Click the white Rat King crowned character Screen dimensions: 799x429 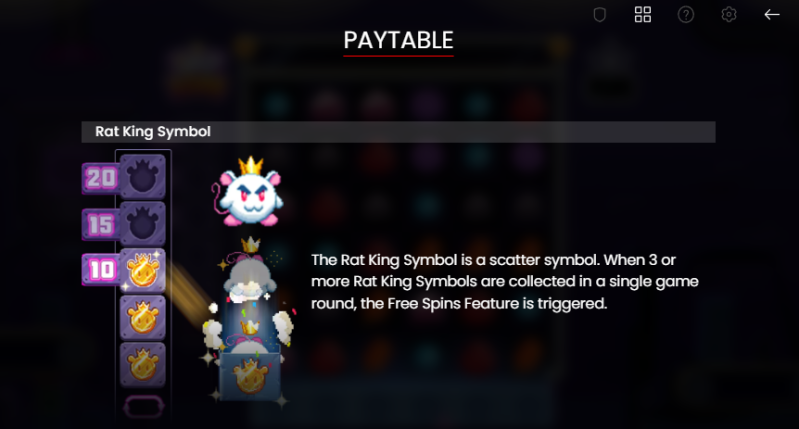249,192
